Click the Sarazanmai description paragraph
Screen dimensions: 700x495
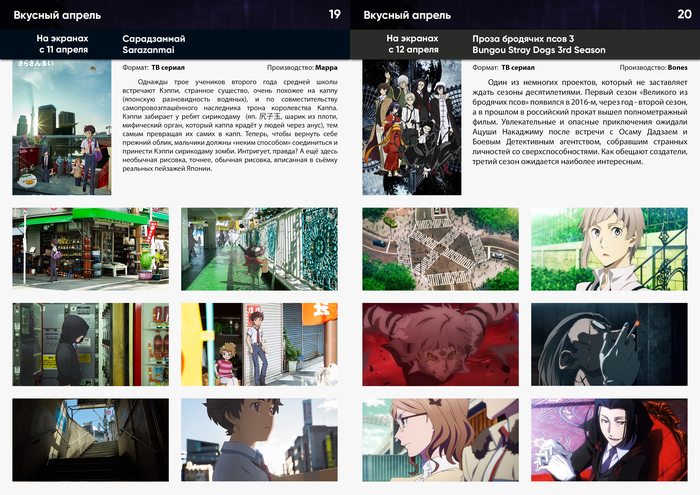coord(230,125)
